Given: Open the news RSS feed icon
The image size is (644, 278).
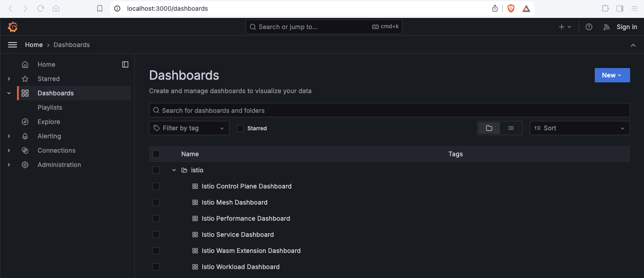Looking at the screenshot, I should pos(606,27).
